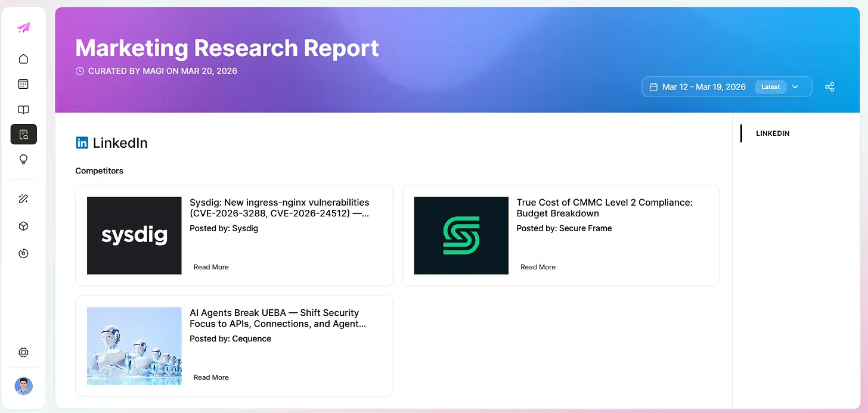Screen dimensions: 868x413
Task: Open True Cost of CMMC Level 2 title
Action: tap(604, 208)
